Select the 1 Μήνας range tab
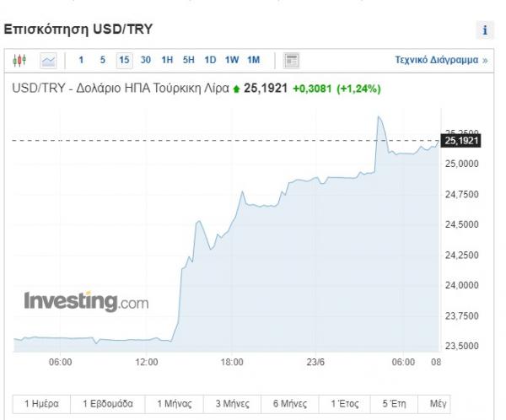506x420 pixels. (175, 404)
